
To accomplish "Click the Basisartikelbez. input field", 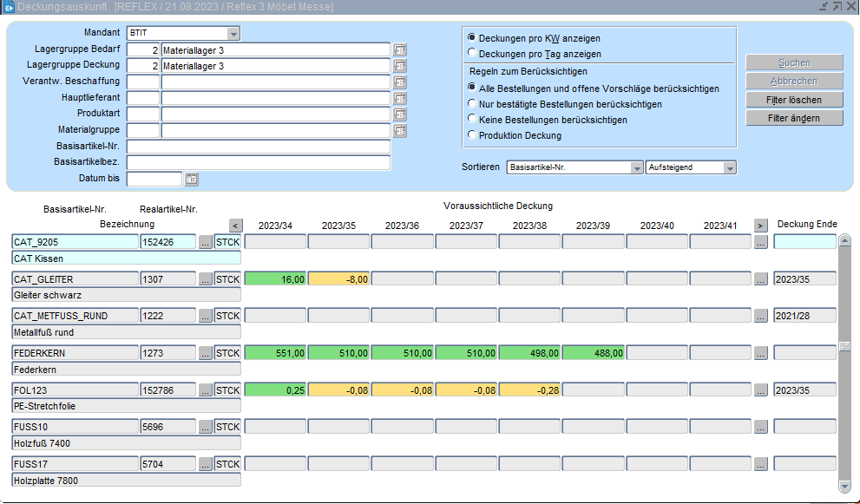I will click(259, 163).
